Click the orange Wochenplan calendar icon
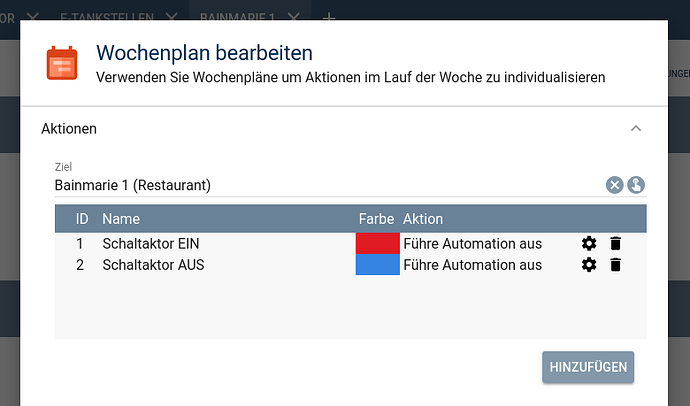The width and height of the screenshot is (690, 406). click(x=62, y=62)
